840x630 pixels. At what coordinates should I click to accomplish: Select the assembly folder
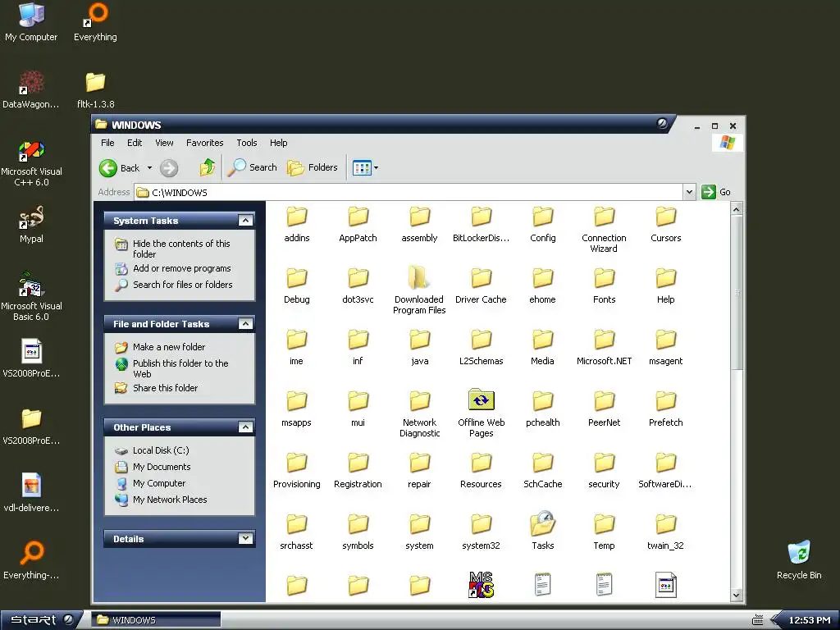point(419,225)
